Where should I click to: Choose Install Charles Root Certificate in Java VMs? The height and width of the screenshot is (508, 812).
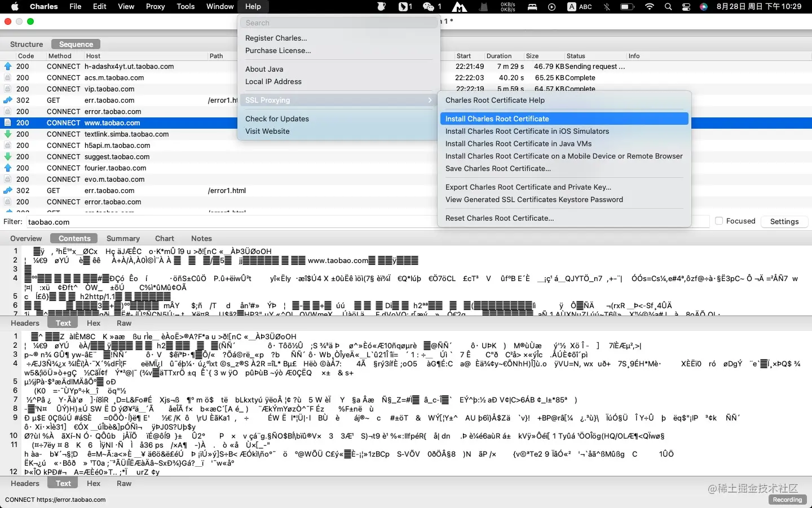point(564,143)
